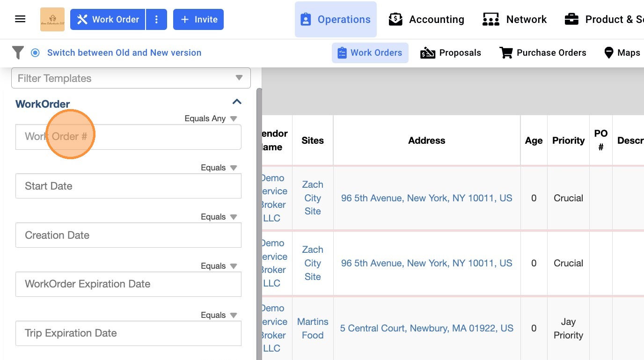The width and height of the screenshot is (644, 360).
Task: Click the funnel filter icon
Action: coord(18,52)
